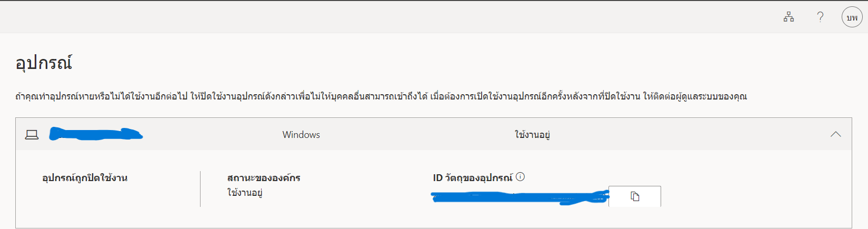Copy the device object ID
868x229 pixels.
click(x=635, y=196)
